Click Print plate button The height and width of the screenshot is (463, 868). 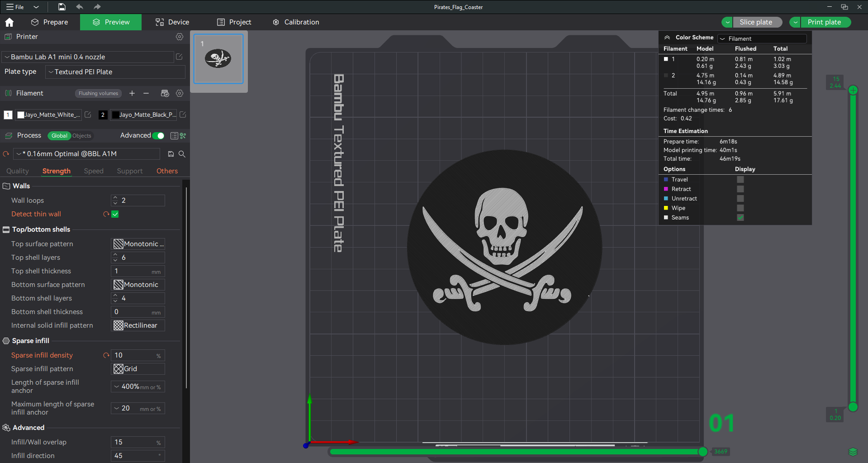825,22
